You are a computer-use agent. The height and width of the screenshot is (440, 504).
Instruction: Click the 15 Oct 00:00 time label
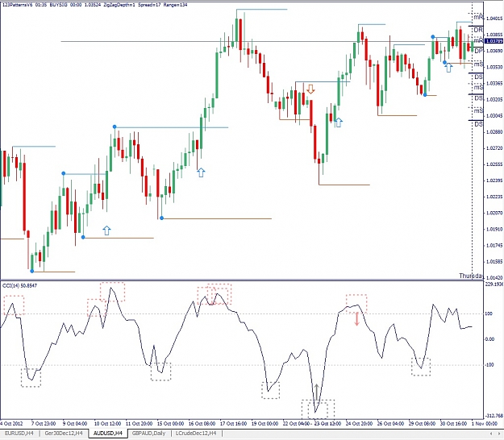[170, 424]
